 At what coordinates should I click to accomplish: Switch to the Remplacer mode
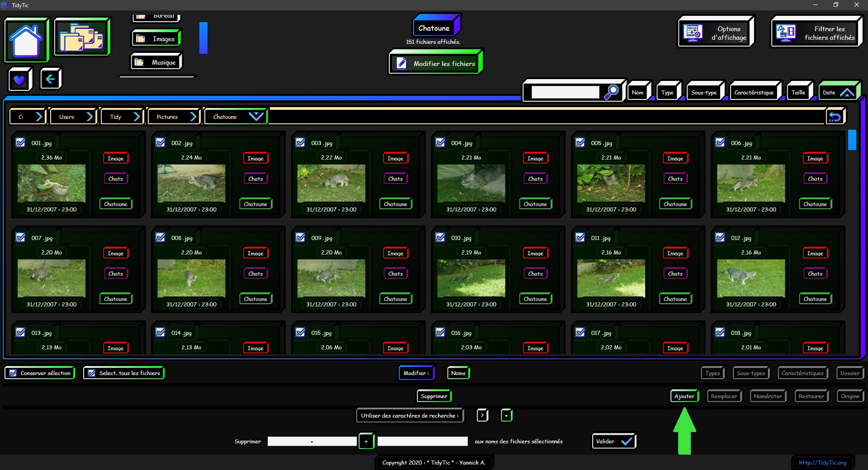coord(723,396)
